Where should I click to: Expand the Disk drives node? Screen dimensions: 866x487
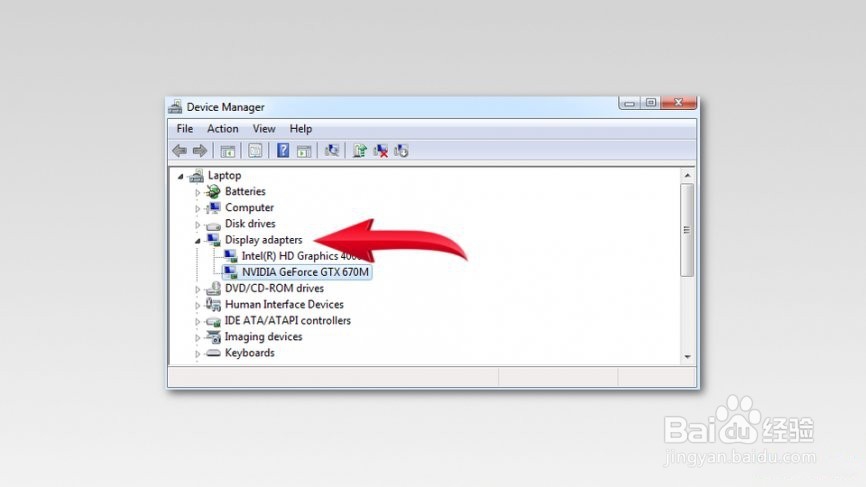pyautogui.click(x=197, y=225)
